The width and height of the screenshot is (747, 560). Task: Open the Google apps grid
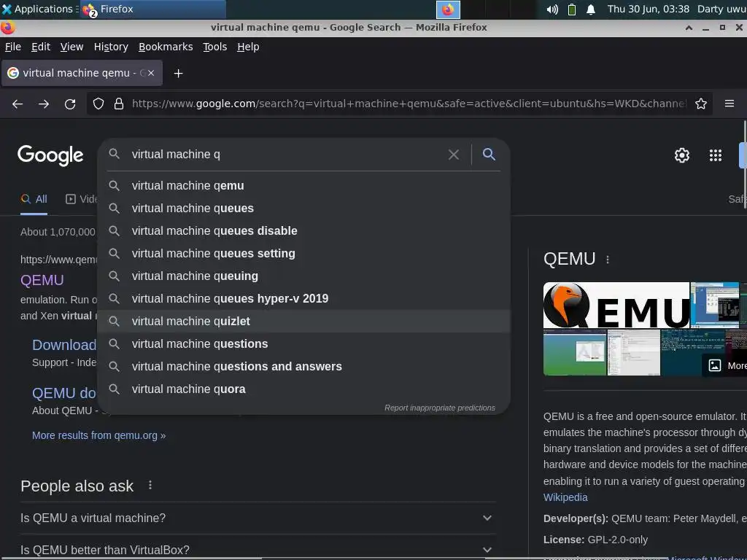click(x=716, y=155)
